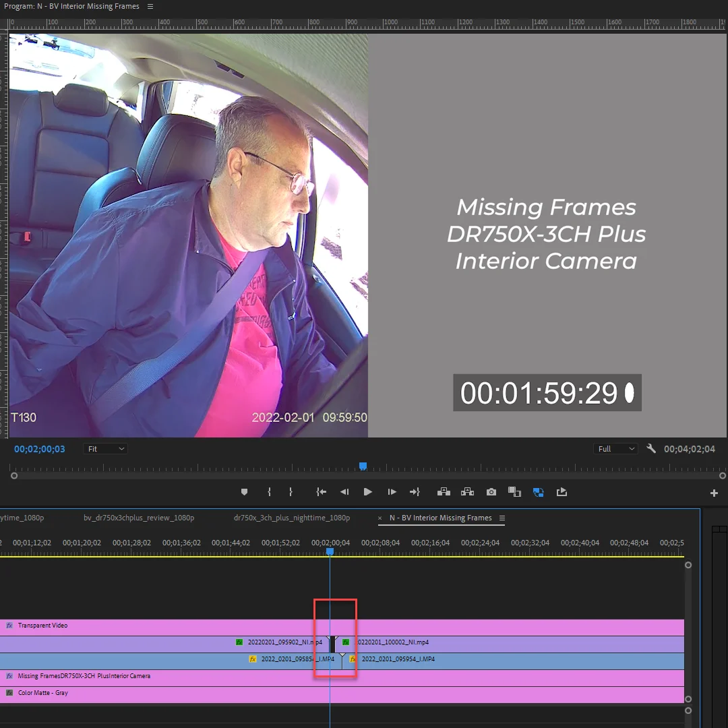Screen dimensions: 728x728
Task: Click timeline ruler at 00;01;44;02
Action: coord(231,542)
